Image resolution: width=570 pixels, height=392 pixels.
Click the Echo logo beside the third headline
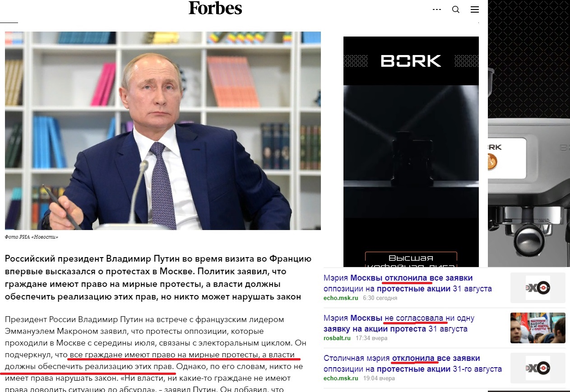click(538, 368)
